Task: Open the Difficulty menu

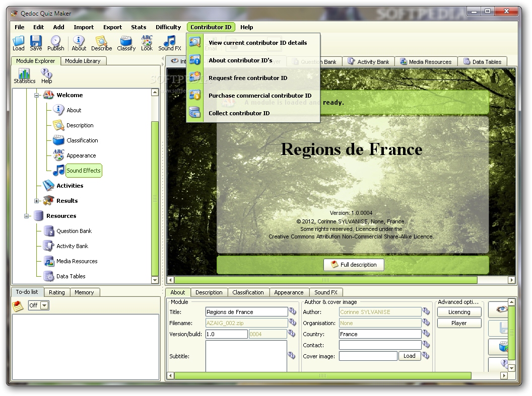Action: point(168,27)
